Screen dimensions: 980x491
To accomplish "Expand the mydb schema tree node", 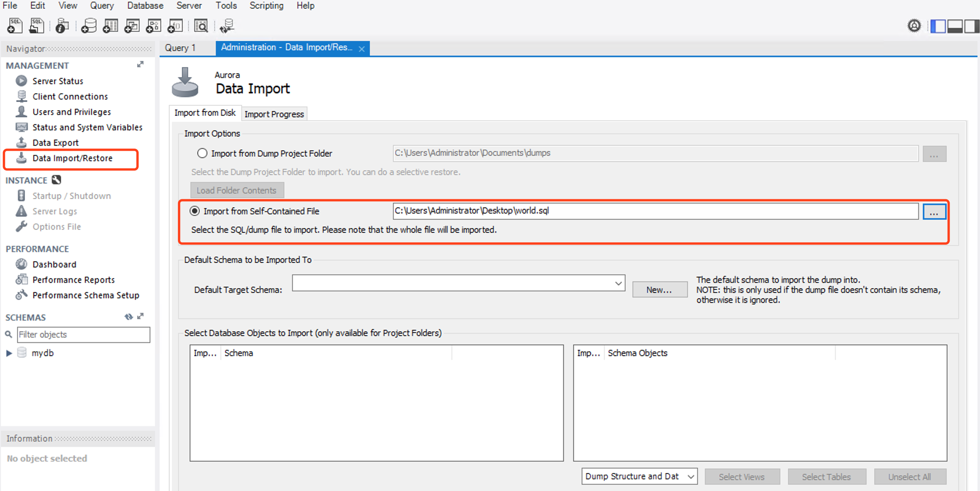I will pos(9,353).
